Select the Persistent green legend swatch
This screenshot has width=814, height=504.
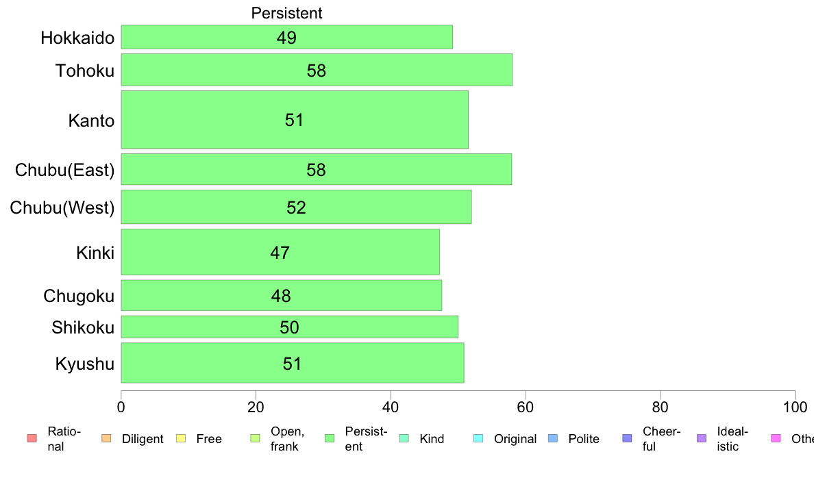point(329,438)
